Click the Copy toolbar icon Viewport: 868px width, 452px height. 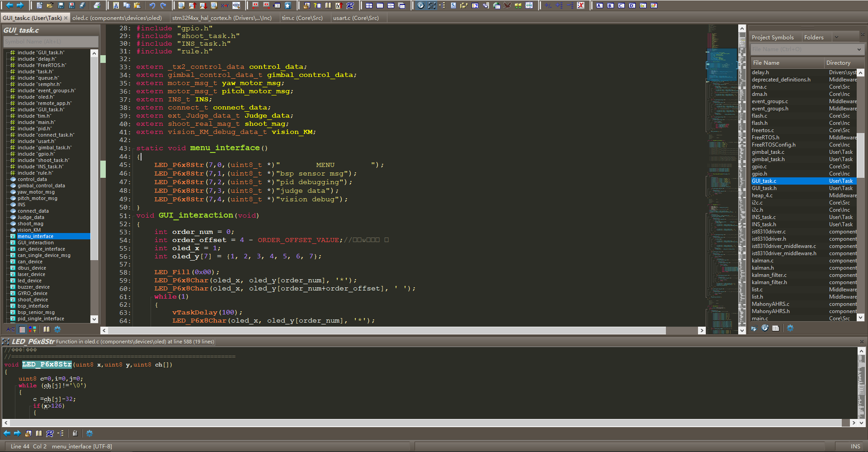(127, 5)
